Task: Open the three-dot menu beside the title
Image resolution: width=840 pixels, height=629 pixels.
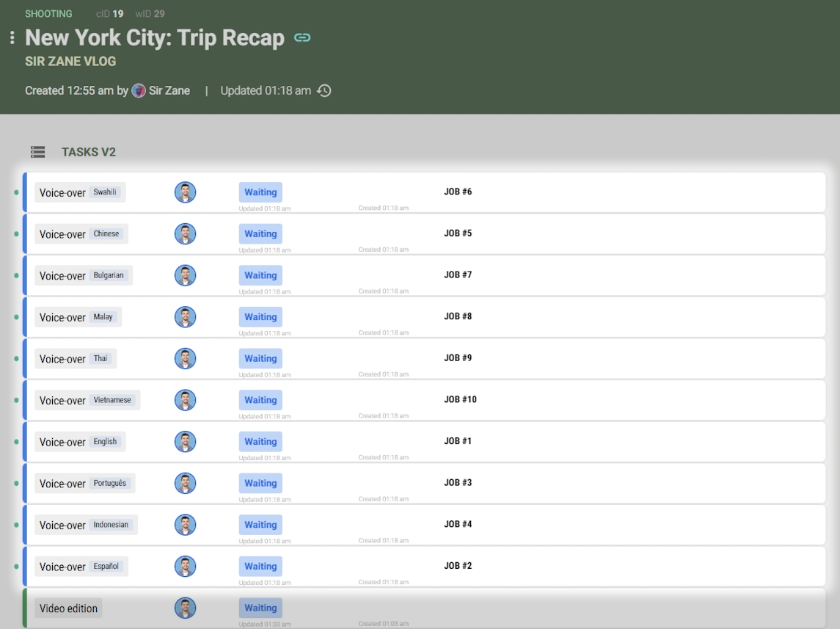Action: pos(12,37)
